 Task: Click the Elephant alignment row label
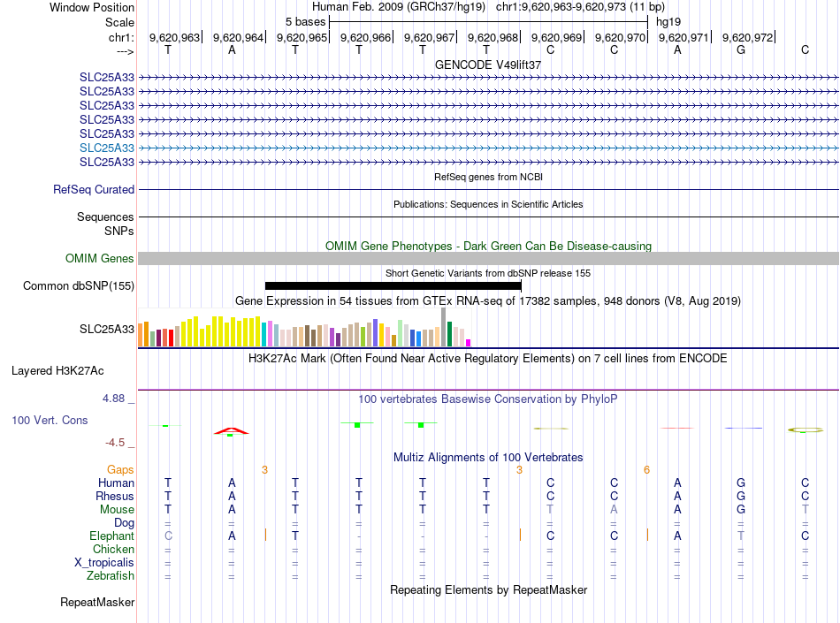click(112, 536)
